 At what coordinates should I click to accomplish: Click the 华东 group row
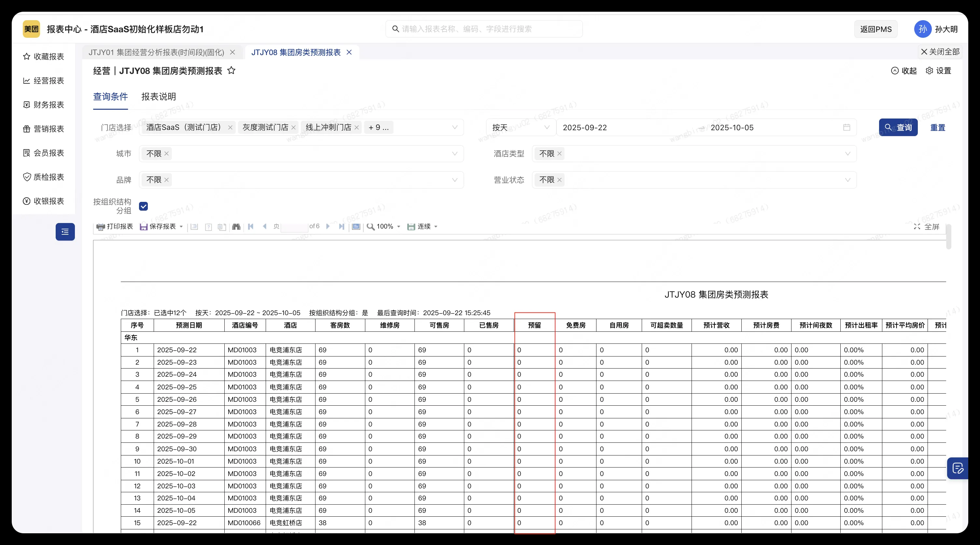pos(533,338)
